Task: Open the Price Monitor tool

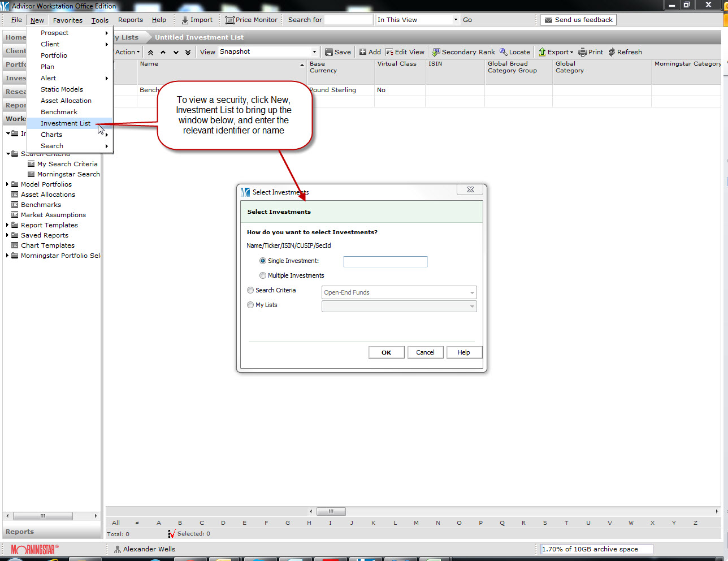Action: pyautogui.click(x=252, y=20)
